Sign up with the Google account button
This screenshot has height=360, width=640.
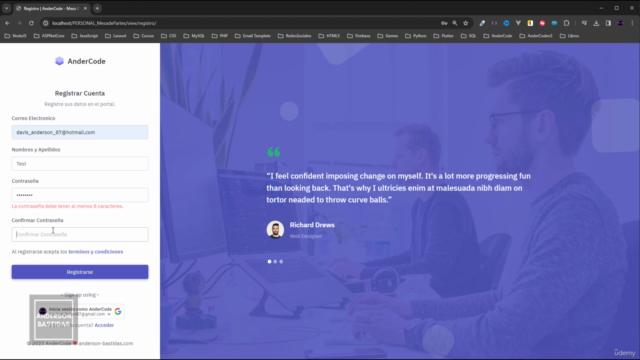point(80,311)
